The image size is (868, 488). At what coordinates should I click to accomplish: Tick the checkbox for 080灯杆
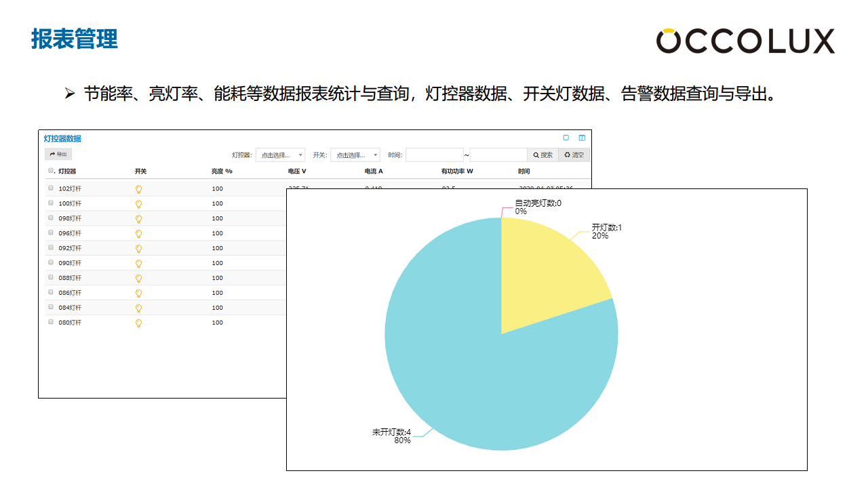[51, 322]
